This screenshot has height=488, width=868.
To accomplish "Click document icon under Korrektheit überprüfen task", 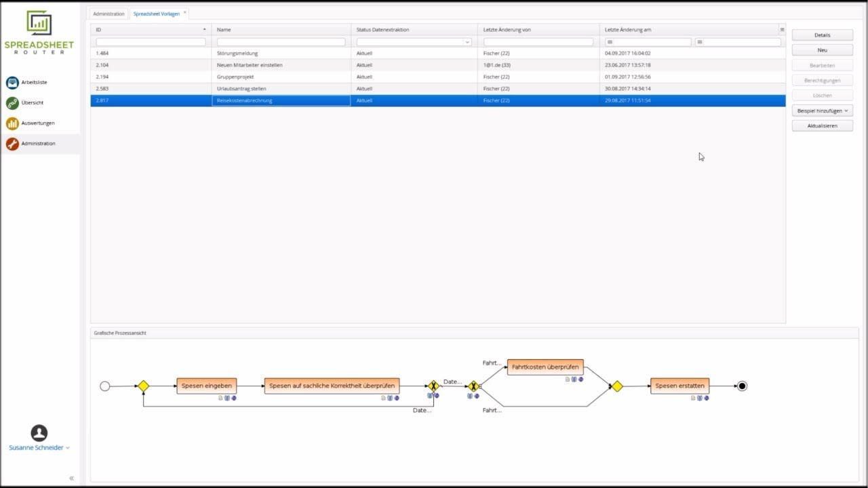I will pyautogui.click(x=383, y=398).
